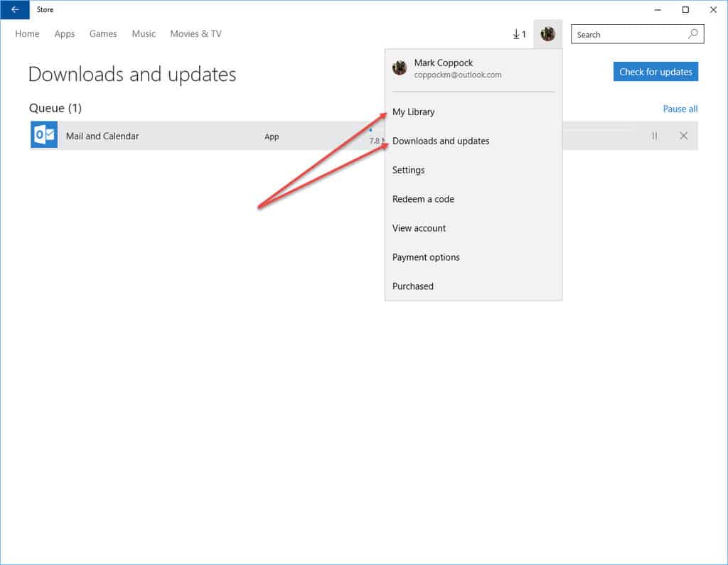
Task: Open the downloads indicator icon
Action: point(519,34)
